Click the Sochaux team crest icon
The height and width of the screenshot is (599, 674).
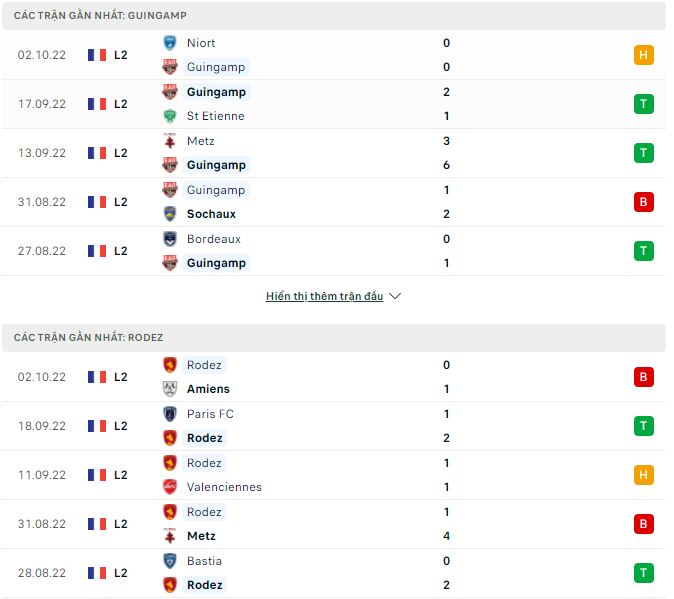click(170, 214)
